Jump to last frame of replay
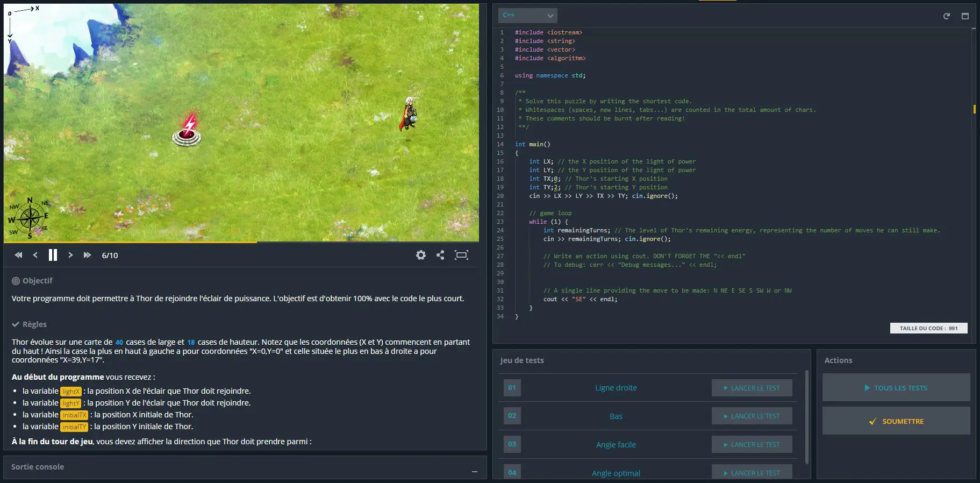 coord(87,255)
